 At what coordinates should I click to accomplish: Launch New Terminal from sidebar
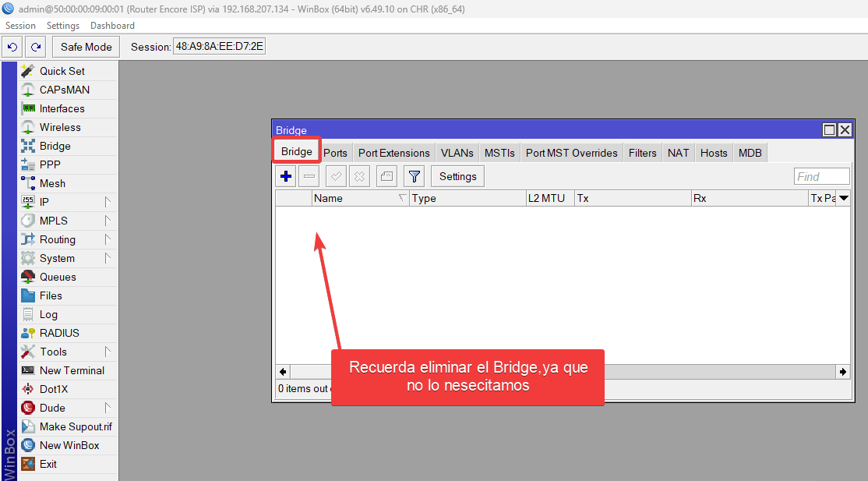click(x=72, y=370)
